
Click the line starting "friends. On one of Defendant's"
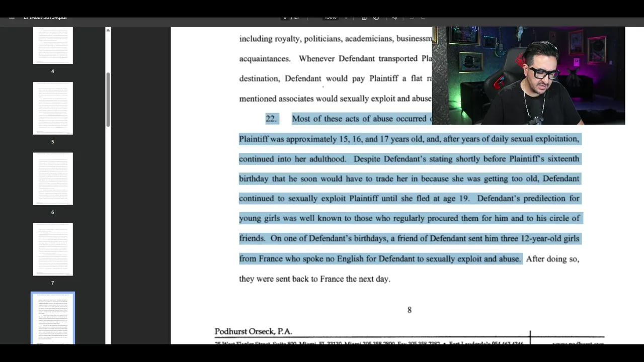[409, 238]
